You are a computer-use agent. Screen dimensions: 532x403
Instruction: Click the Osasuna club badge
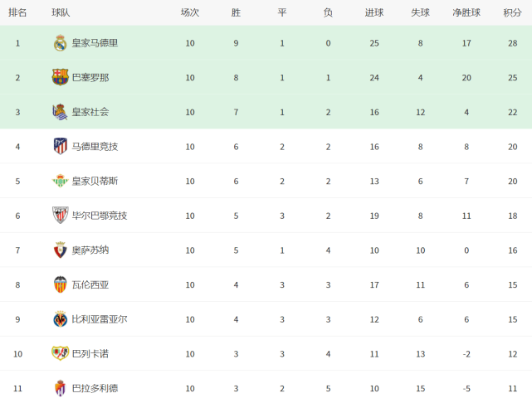(61, 250)
